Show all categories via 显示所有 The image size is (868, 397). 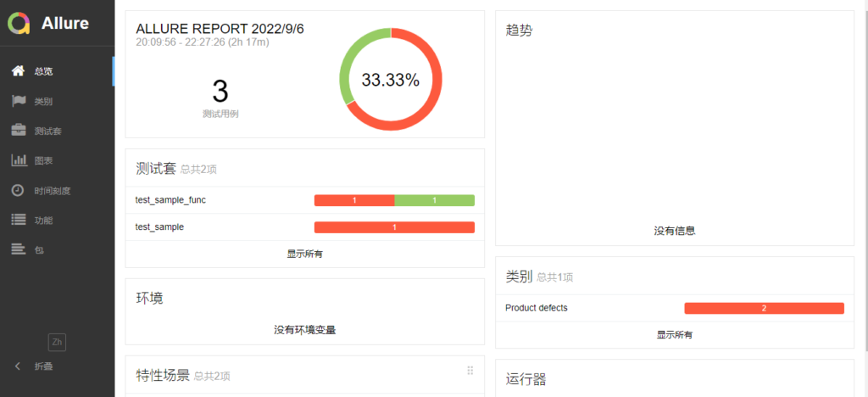click(674, 334)
